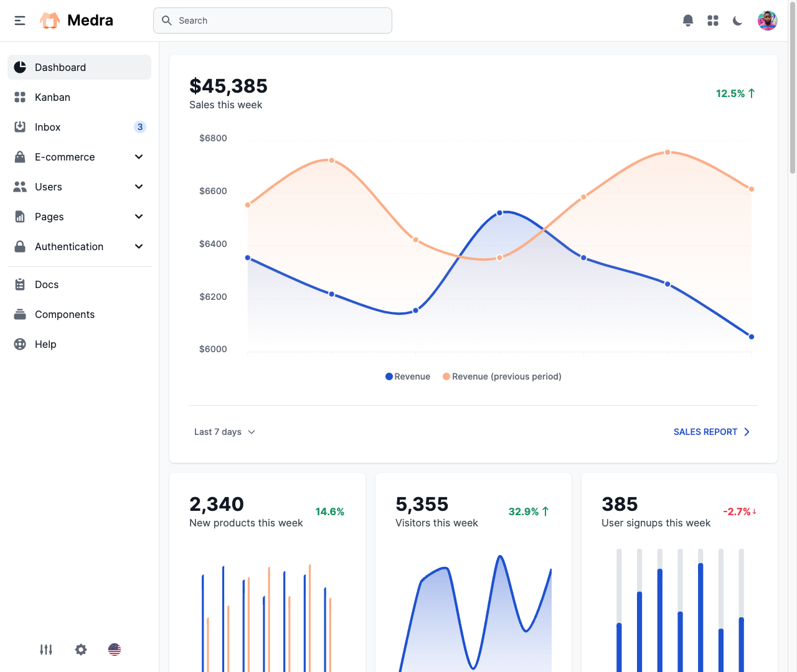The height and width of the screenshot is (672, 797).
Task: Open notifications bell icon
Action: pos(688,21)
